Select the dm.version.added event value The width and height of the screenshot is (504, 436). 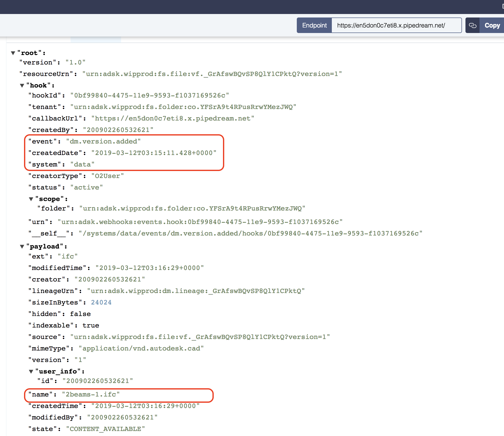click(x=103, y=141)
